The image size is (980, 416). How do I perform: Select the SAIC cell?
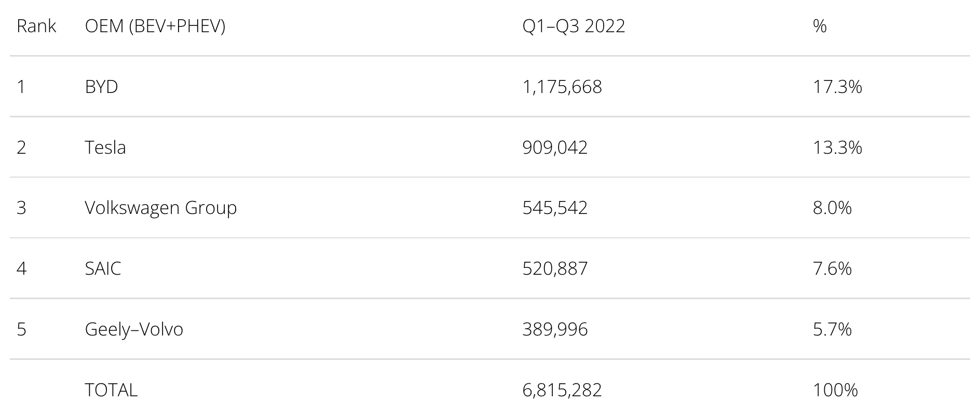pyautogui.click(x=103, y=269)
